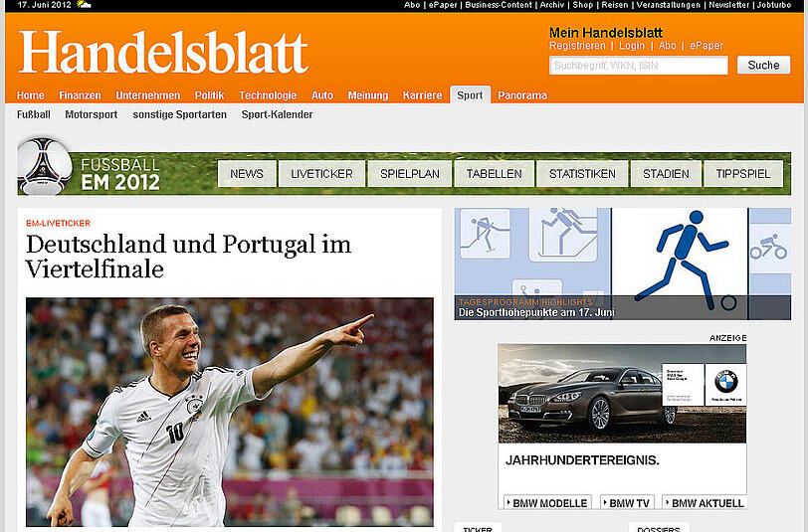Click the STADIEN button
The width and height of the screenshot is (808, 532).
[x=666, y=174]
